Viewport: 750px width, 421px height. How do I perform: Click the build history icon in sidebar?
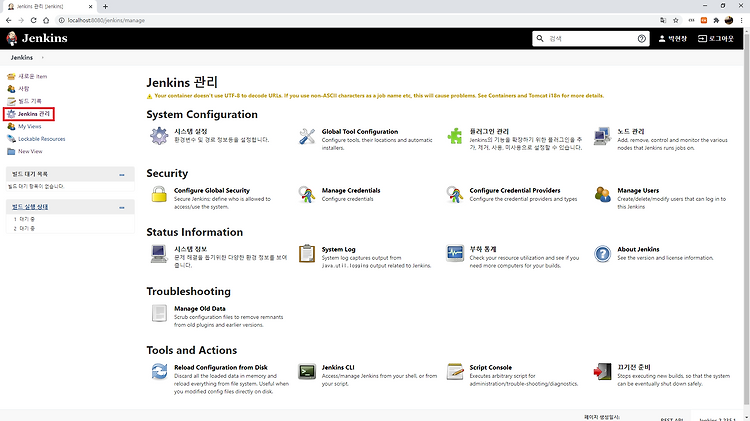[x=11, y=101]
